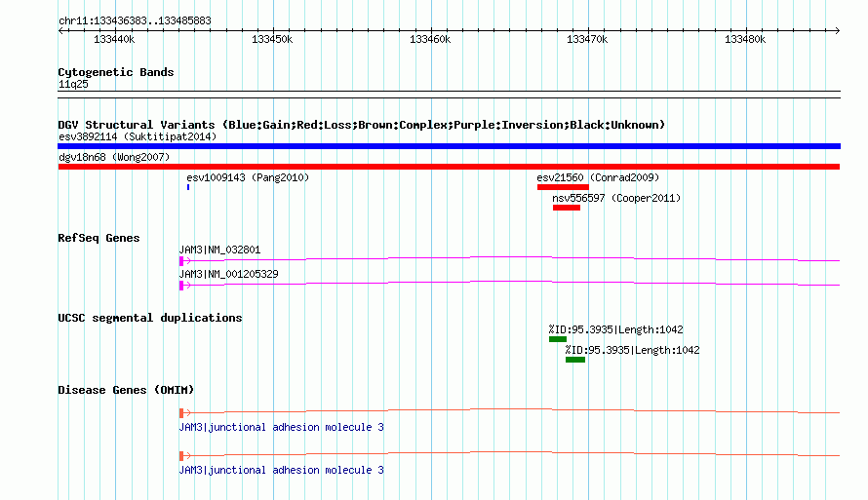Open the esv1009143 (Pang2010) label
The width and height of the screenshot is (868, 500).
coord(248,177)
